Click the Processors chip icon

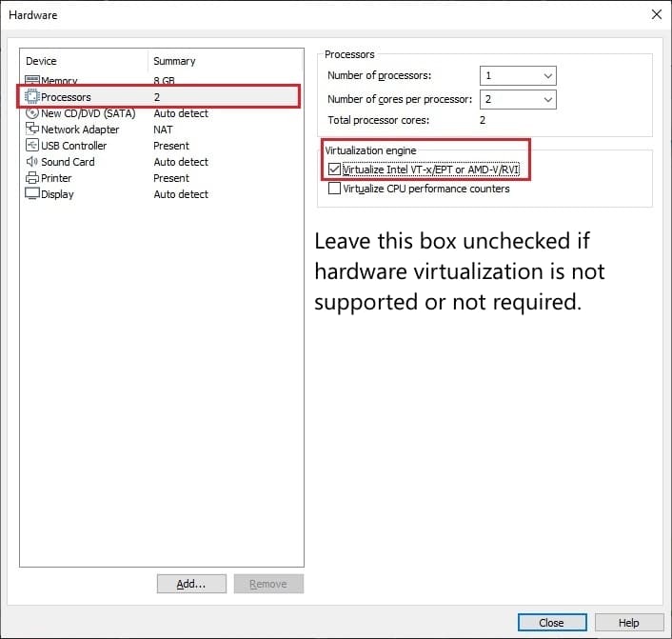[32, 97]
